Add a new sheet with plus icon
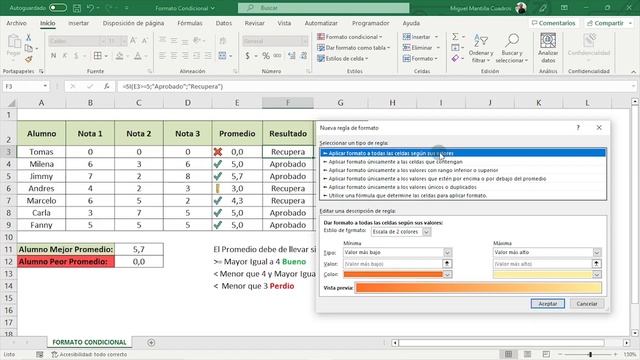The width and height of the screenshot is (640, 360). pyautogui.click(x=151, y=342)
